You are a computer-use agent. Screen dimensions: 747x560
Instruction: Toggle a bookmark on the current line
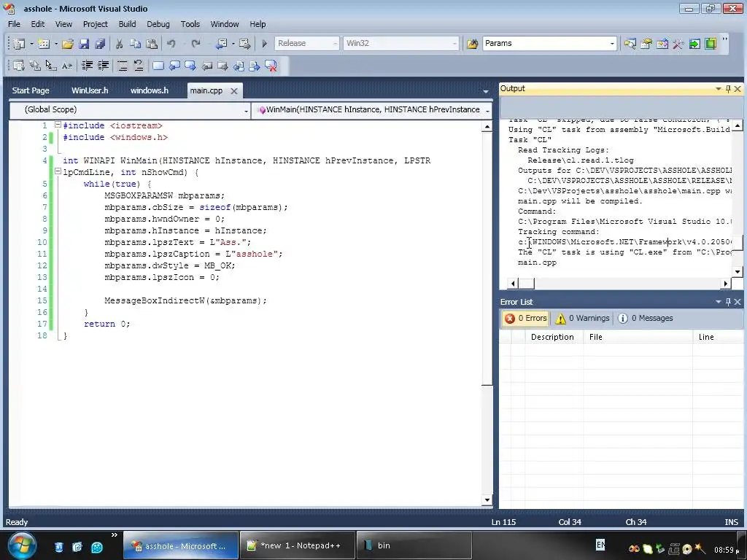(x=158, y=66)
